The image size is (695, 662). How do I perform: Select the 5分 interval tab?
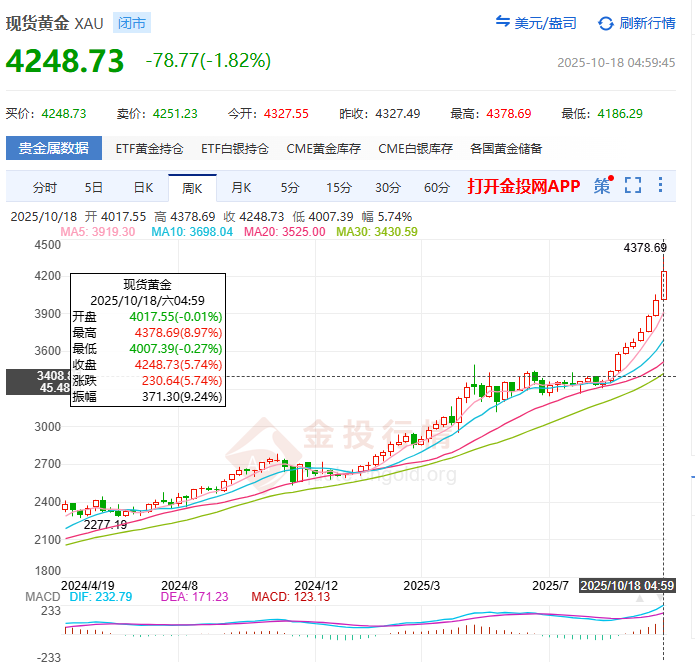tap(290, 187)
